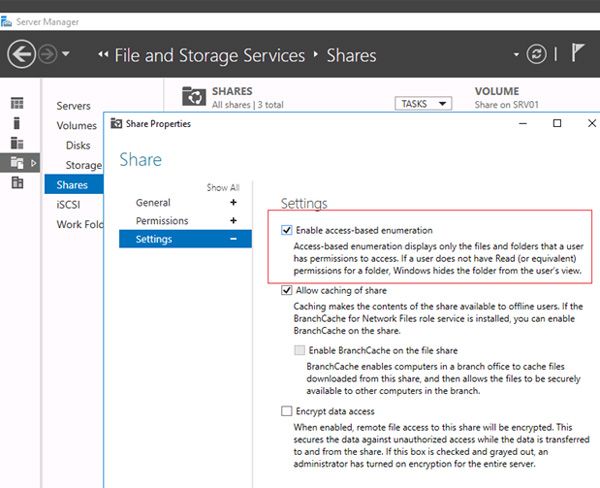
Task: Open the TASKS dropdown
Action: [424, 103]
